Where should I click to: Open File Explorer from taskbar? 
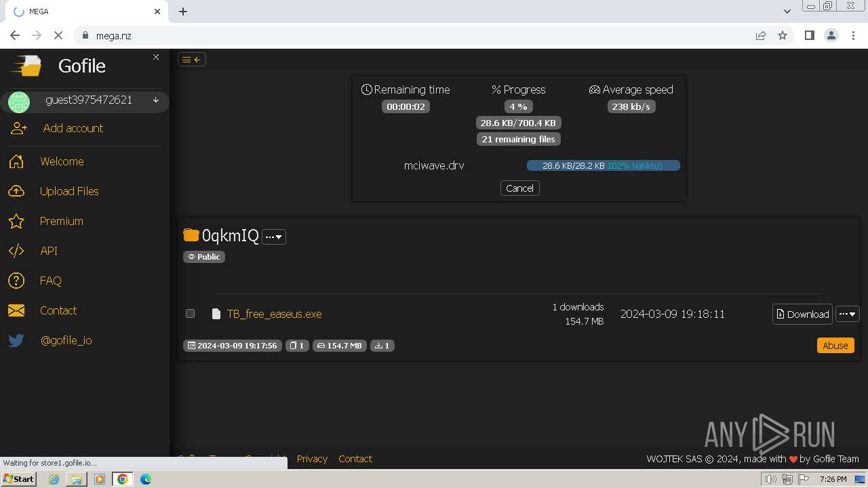click(77, 479)
